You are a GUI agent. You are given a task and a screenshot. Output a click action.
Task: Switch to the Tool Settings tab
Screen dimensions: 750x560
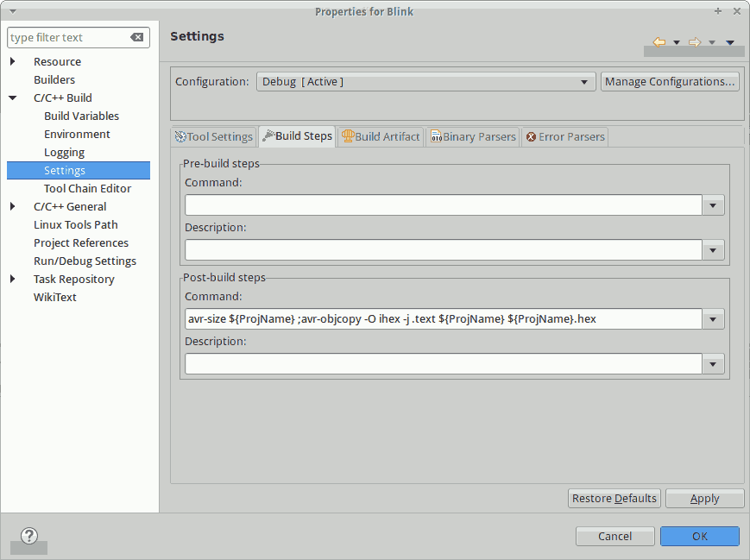(213, 136)
